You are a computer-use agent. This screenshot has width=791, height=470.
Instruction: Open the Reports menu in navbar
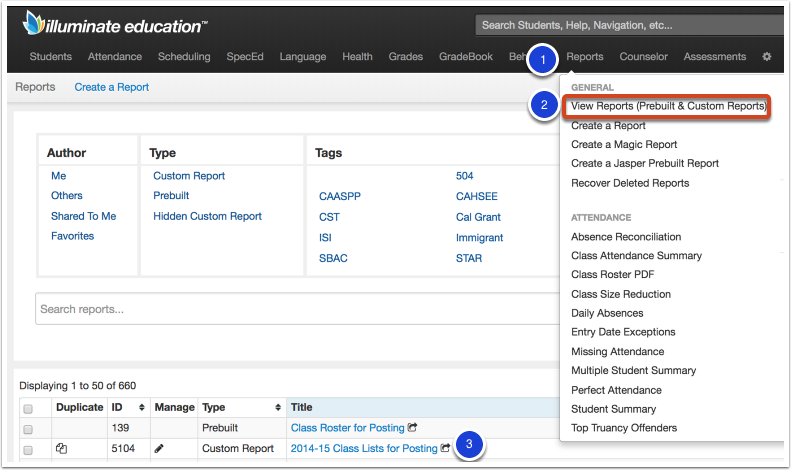585,56
